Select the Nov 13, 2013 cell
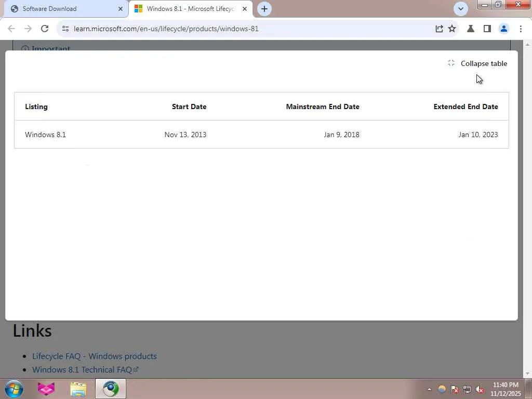This screenshot has height=399, width=532. tap(185, 135)
